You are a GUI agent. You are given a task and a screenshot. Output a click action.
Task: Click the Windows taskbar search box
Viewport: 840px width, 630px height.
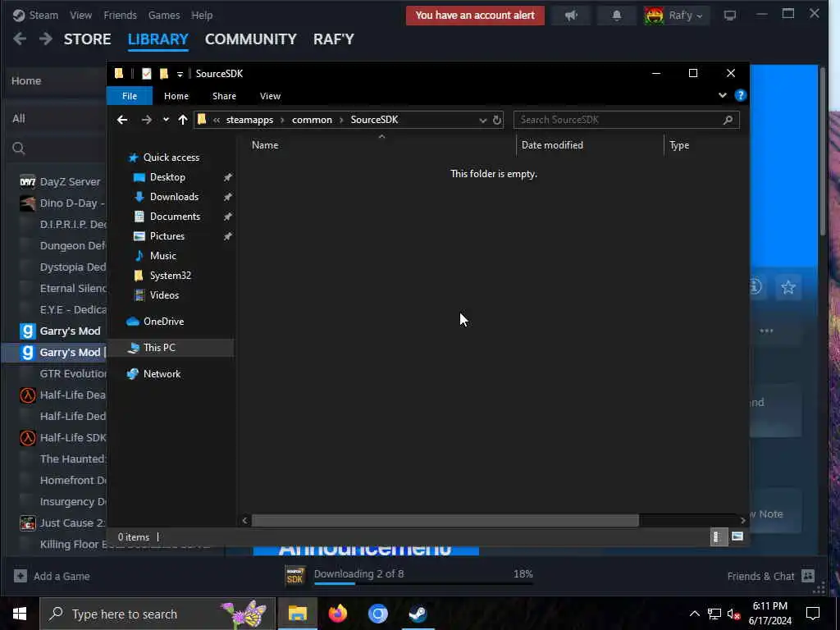point(157,614)
